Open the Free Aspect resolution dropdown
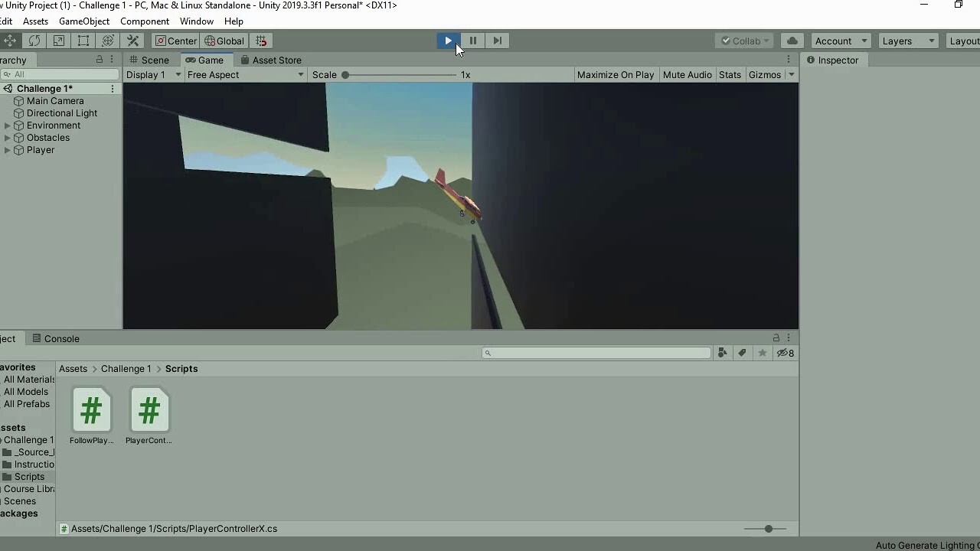Image resolution: width=980 pixels, height=551 pixels. [245, 74]
